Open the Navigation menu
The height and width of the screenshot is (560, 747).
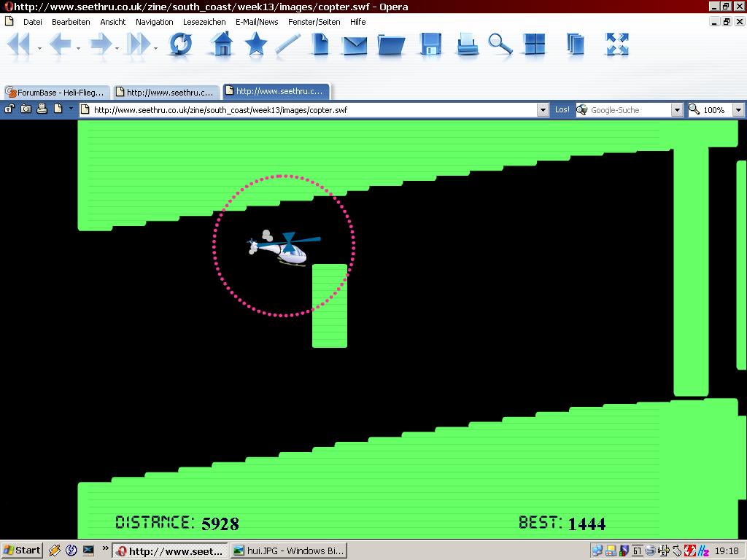pos(155,22)
